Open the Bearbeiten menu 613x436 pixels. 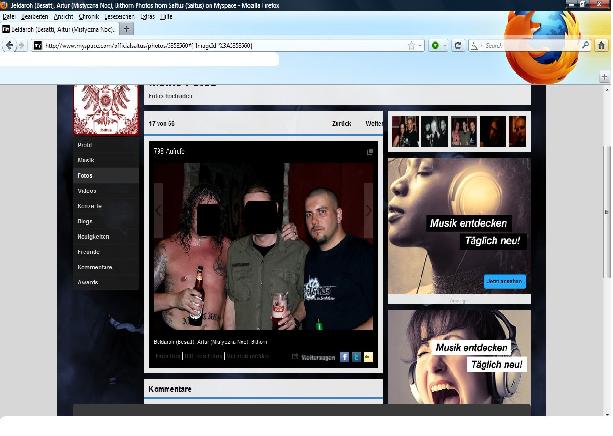click(x=35, y=17)
